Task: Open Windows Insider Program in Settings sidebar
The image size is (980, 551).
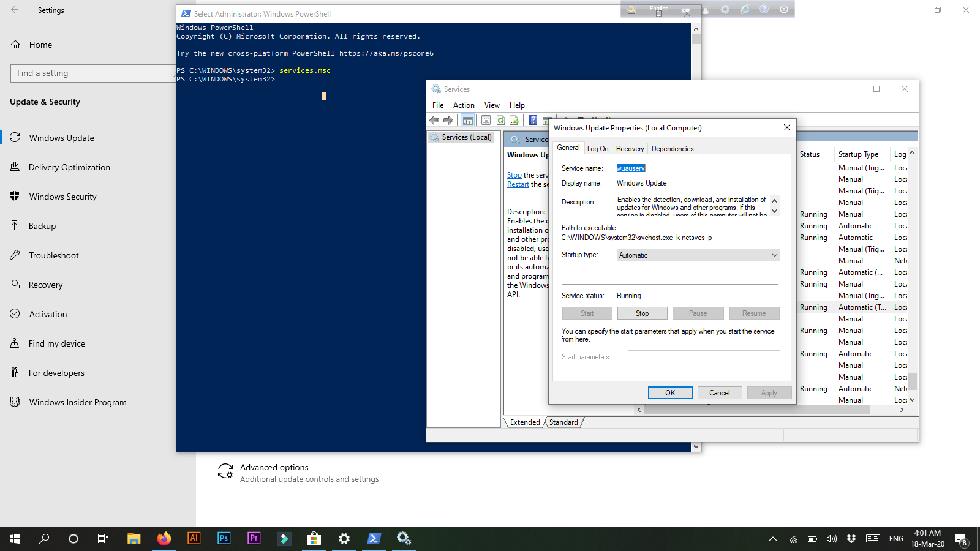Action: pyautogui.click(x=78, y=402)
